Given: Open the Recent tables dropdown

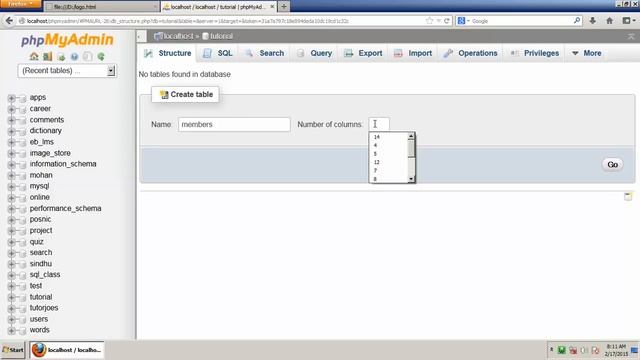Looking at the screenshot, I should (67, 71).
